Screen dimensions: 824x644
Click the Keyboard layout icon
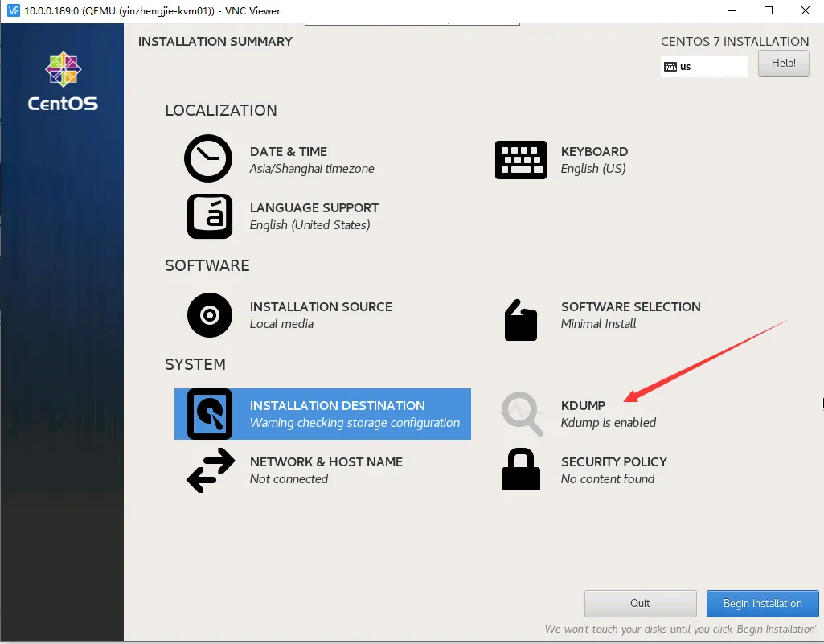click(521, 160)
